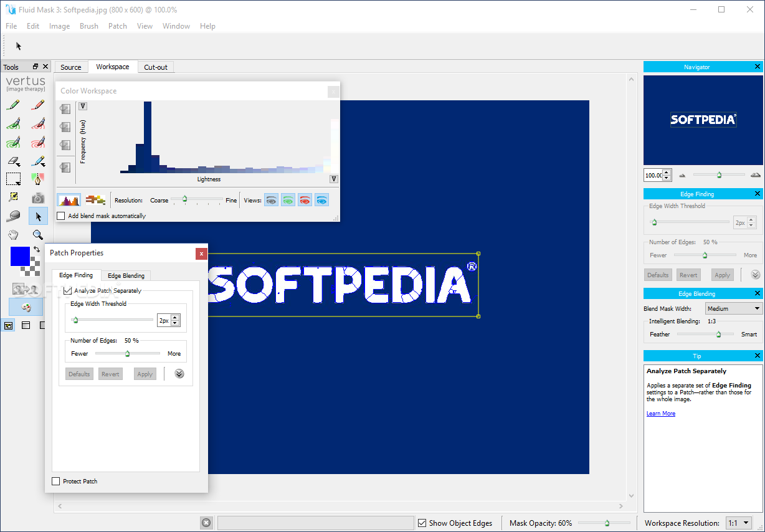Close the Patch Properties dialog

201,254
